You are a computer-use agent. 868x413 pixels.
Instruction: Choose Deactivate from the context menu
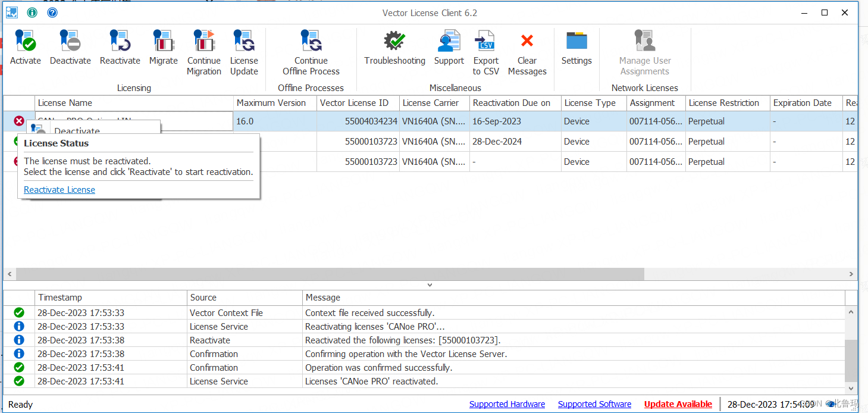point(78,132)
